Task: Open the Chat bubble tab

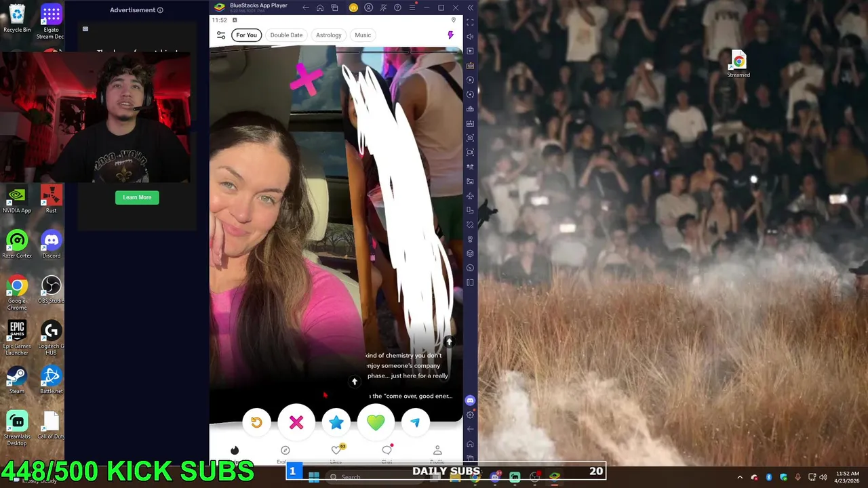Action: [387, 451]
